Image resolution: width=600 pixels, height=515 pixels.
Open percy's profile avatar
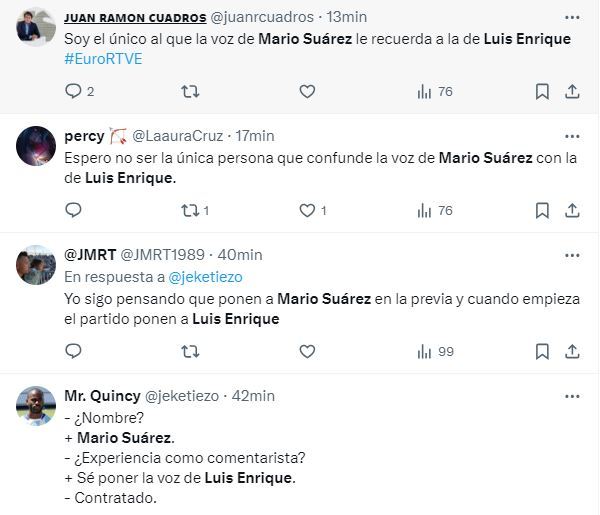37,146
